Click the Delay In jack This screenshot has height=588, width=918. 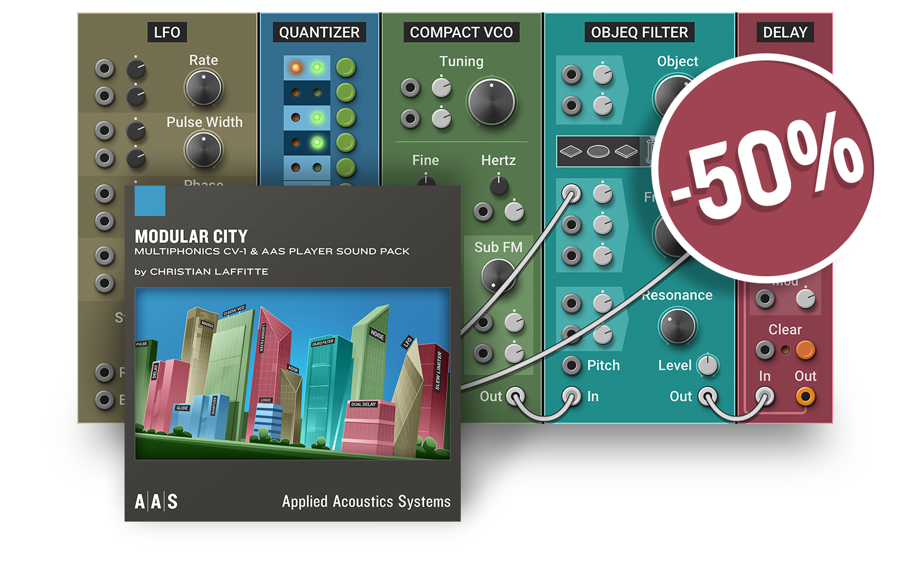click(764, 396)
